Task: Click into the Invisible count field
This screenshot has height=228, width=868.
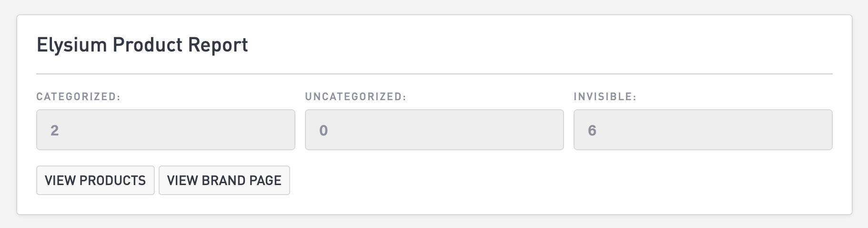Action: tap(703, 130)
